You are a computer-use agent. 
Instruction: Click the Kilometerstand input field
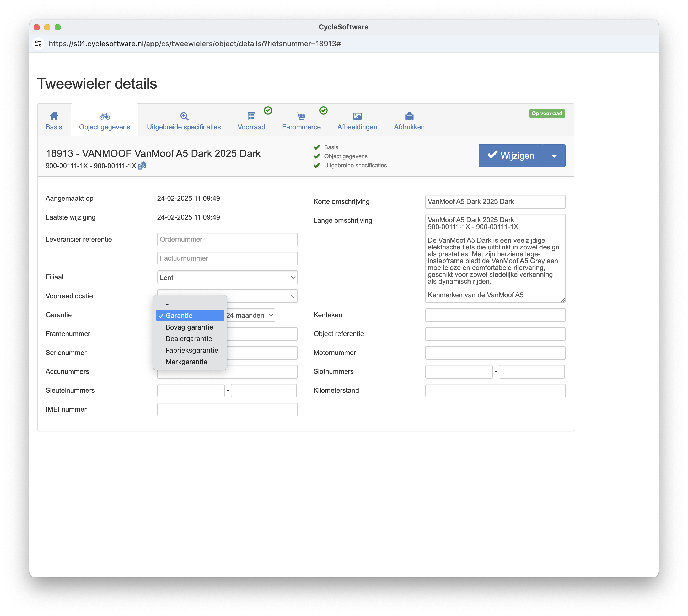tap(495, 391)
